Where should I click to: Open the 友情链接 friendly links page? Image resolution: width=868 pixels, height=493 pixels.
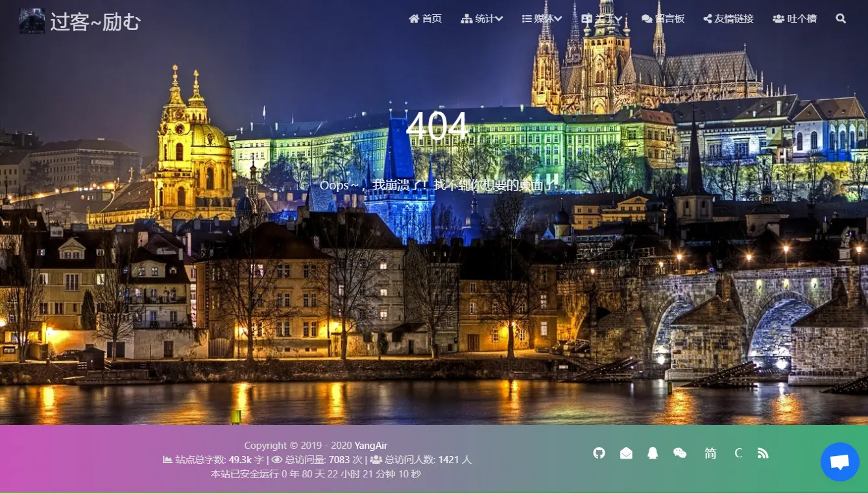pyautogui.click(x=729, y=19)
